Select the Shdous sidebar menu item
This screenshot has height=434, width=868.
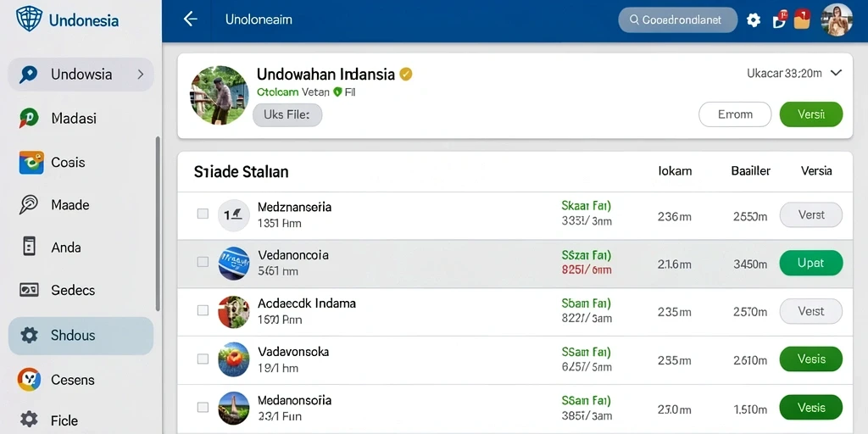coord(81,336)
